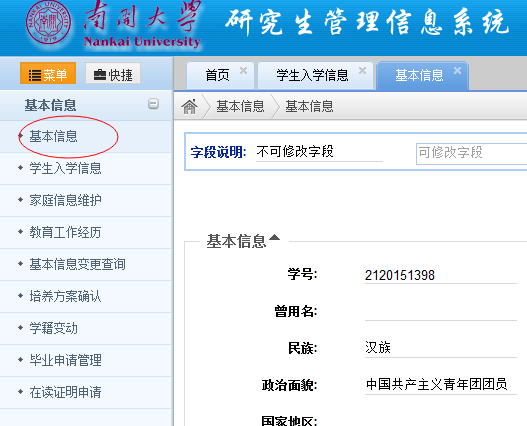Viewport: 527px width, 426px height.
Task: Open 毕业申请管理 from the sidebar
Action: pos(66,360)
